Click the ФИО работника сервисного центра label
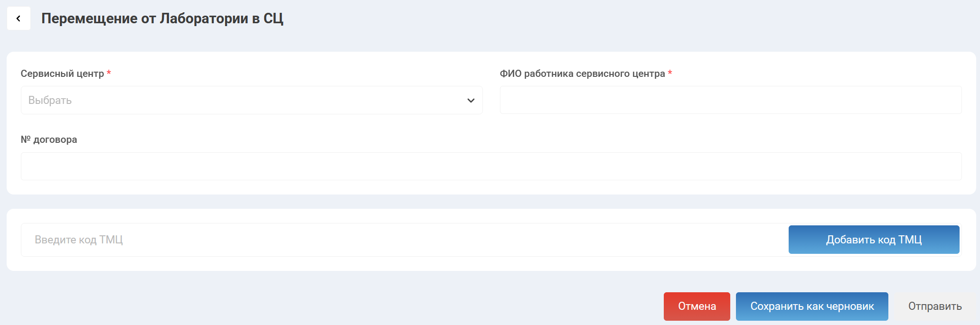 (x=582, y=74)
